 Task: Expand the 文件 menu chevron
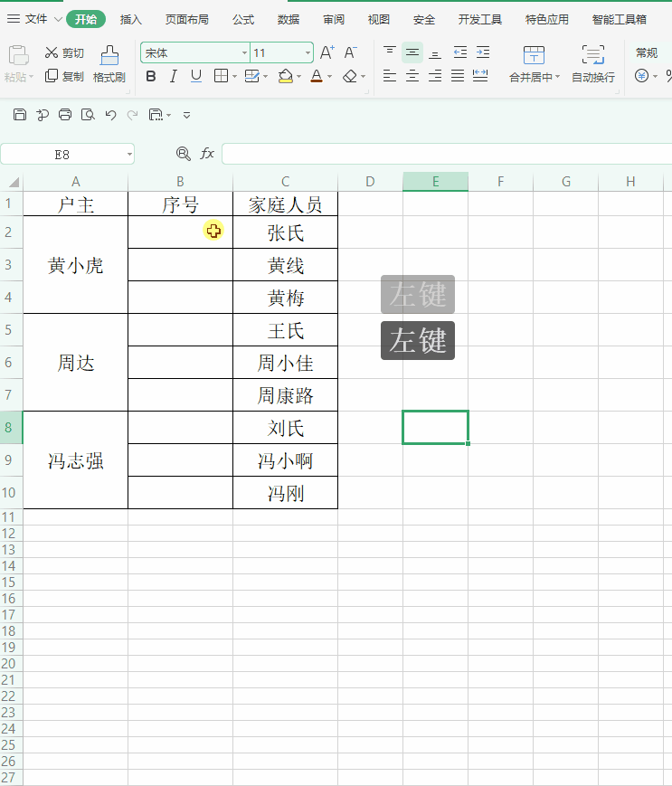(58, 19)
